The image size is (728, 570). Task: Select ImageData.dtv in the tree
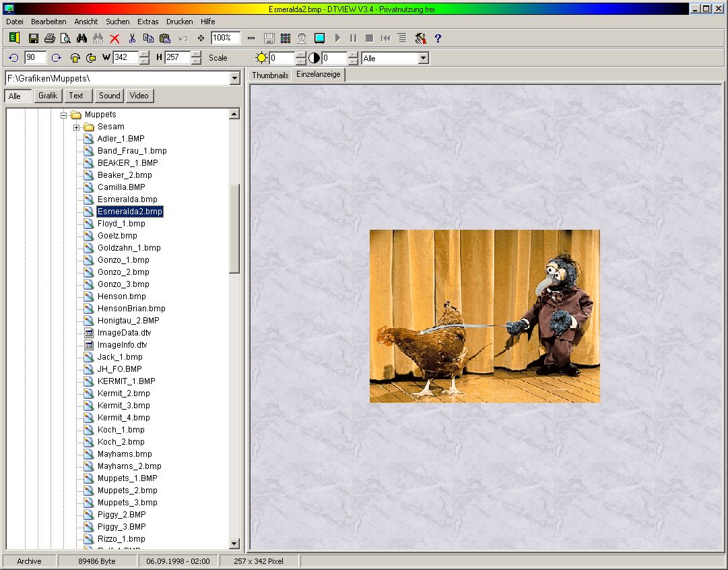point(124,333)
